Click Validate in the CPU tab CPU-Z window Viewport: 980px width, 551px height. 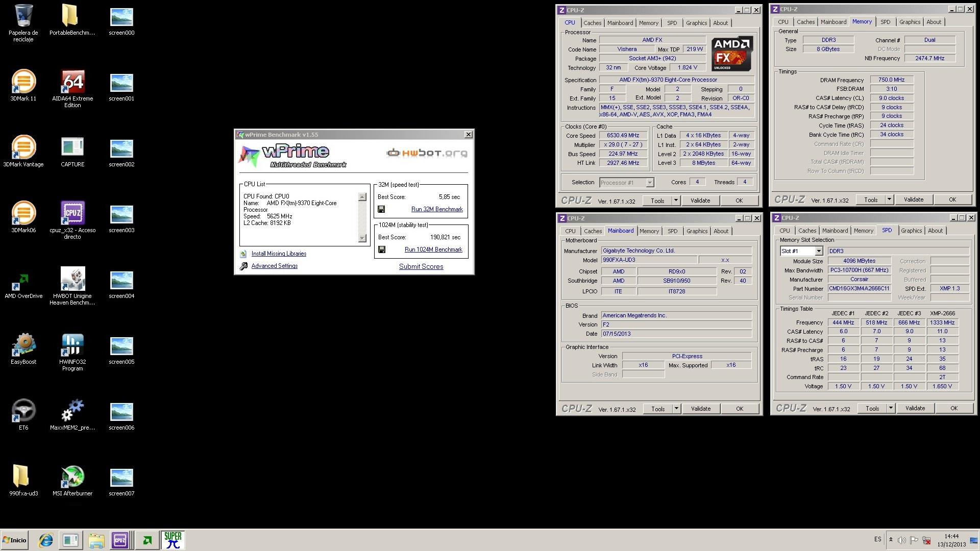point(700,201)
